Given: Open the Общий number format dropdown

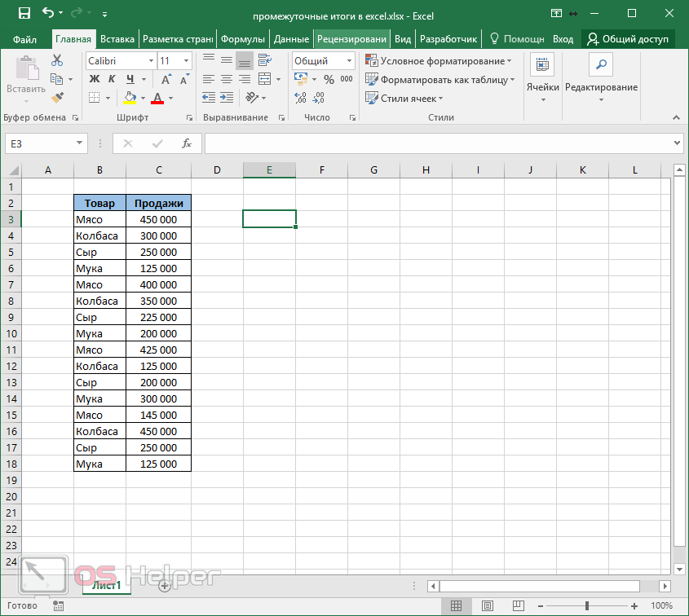Looking at the screenshot, I should (349, 60).
